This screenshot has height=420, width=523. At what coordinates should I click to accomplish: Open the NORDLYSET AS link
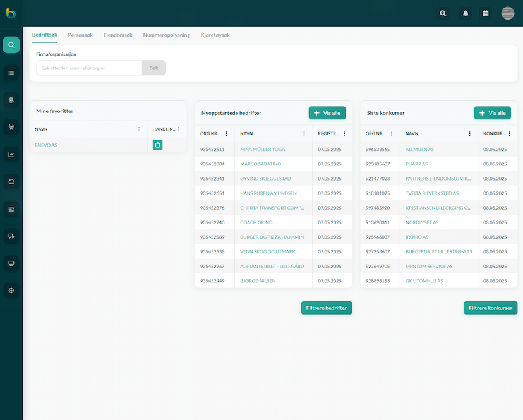(x=422, y=222)
